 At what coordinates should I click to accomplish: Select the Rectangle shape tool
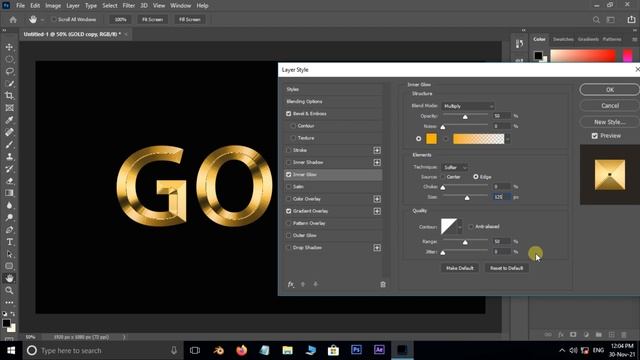(9, 266)
